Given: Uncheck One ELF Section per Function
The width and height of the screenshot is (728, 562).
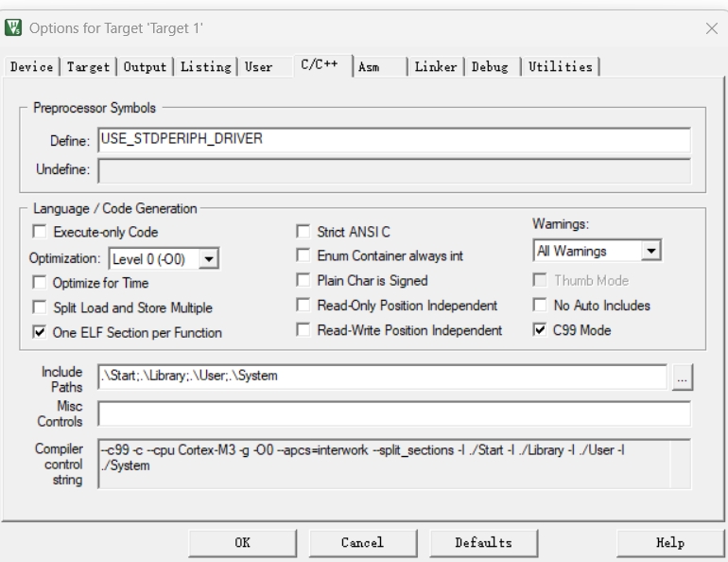Looking at the screenshot, I should click(x=40, y=332).
